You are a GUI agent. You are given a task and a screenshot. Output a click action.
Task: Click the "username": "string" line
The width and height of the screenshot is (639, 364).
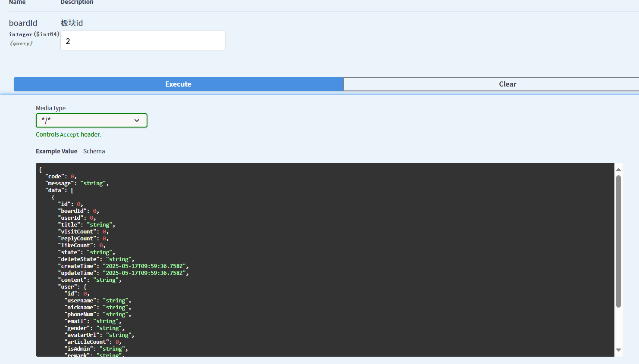coord(98,300)
